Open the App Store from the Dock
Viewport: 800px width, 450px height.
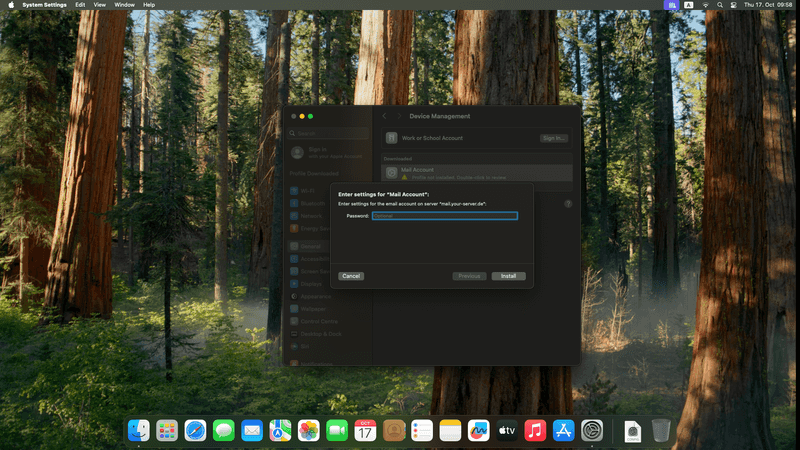(564, 430)
